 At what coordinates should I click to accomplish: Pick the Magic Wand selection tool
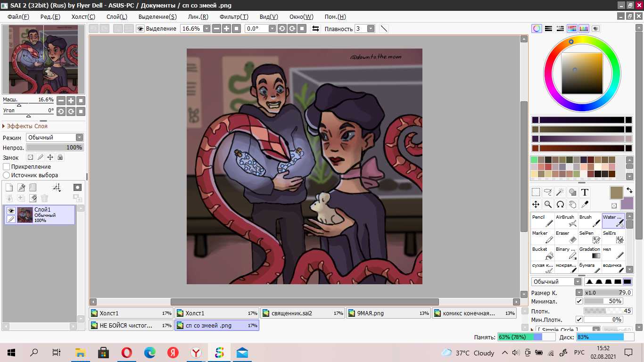560,192
